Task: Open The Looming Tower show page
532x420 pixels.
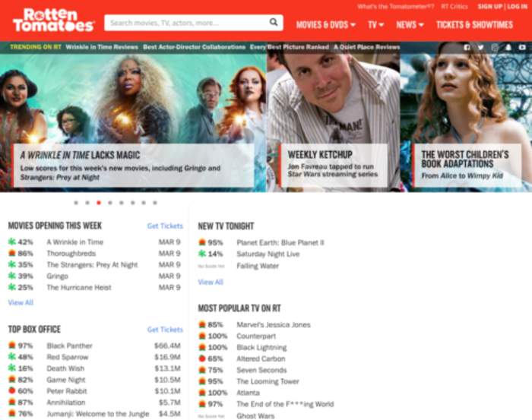Action: 268,381
